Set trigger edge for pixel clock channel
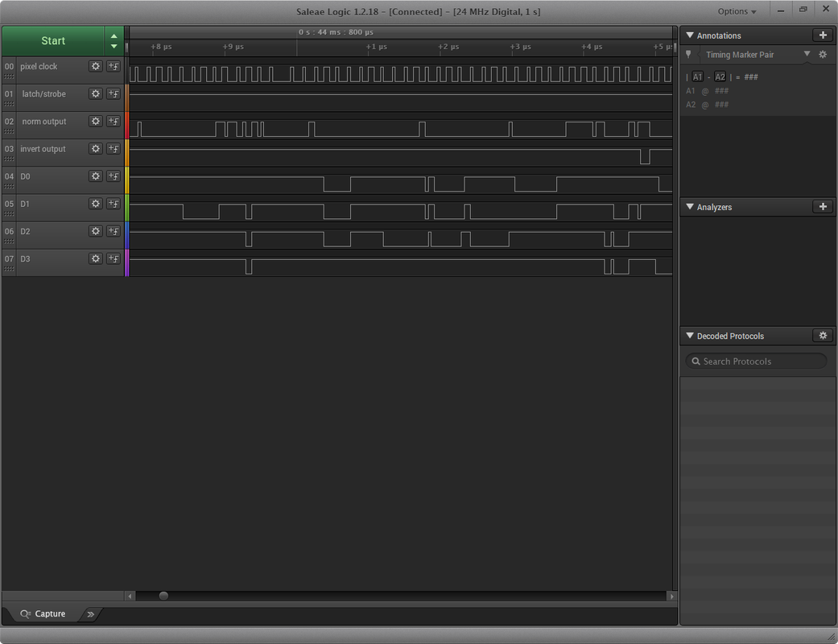 click(x=114, y=66)
